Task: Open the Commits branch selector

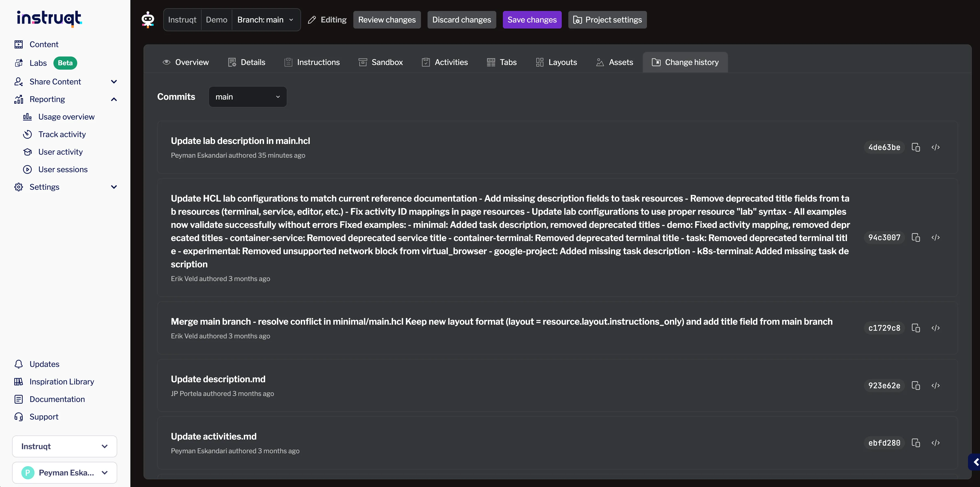Action: (247, 97)
